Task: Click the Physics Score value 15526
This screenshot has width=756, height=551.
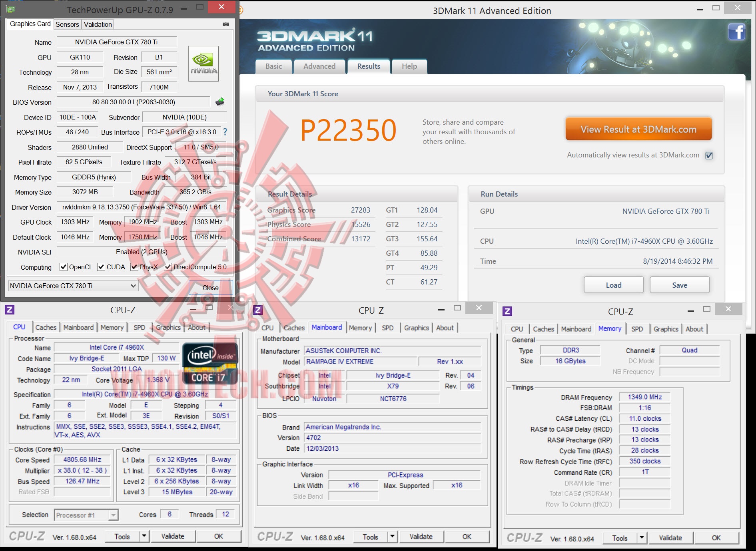Action: click(361, 224)
